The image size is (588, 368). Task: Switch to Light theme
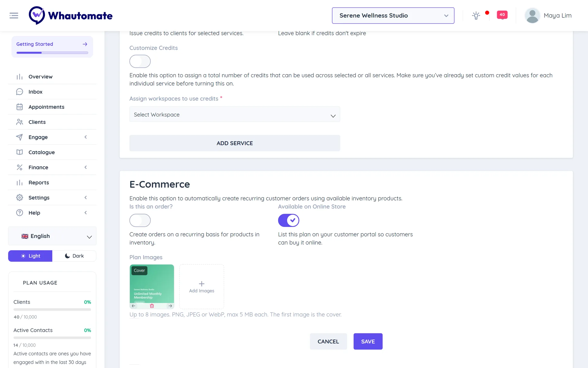tap(30, 256)
